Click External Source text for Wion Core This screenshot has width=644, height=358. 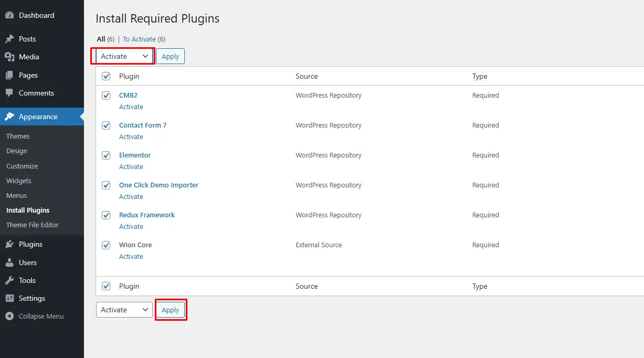(319, 245)
